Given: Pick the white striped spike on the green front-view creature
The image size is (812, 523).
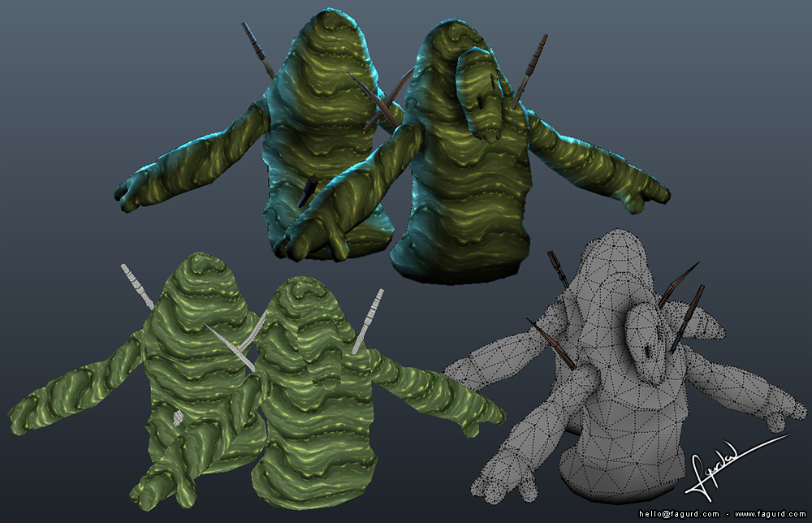Looking at the screenshot, I should (x=368, y=321).
